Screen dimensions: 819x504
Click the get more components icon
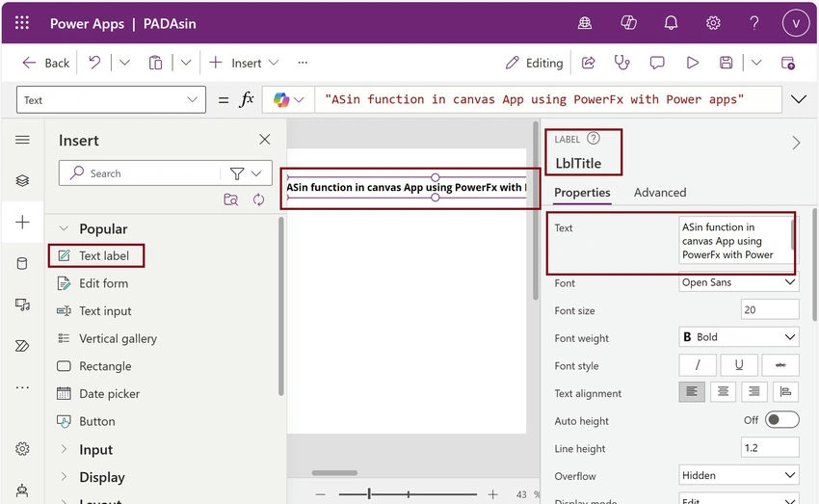[x=231, y=199]
